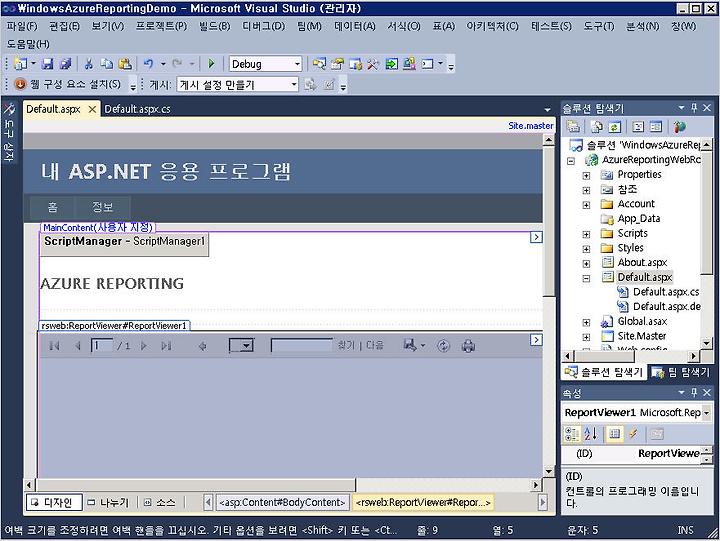Viewport: 720px width, 541px height.
Task: Click designer vertical scrollbar down arrow
Action: 548,471
